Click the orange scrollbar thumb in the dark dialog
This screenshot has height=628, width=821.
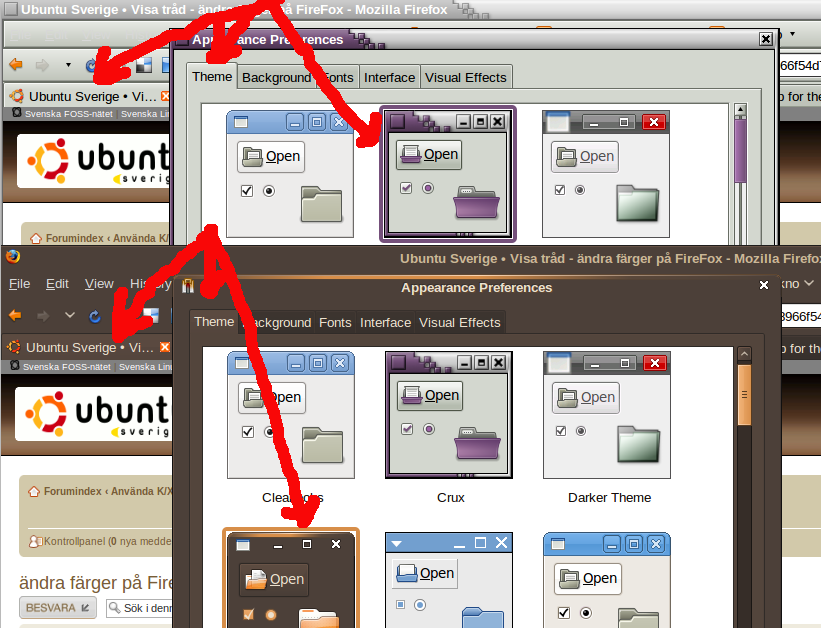pos(744,395)
